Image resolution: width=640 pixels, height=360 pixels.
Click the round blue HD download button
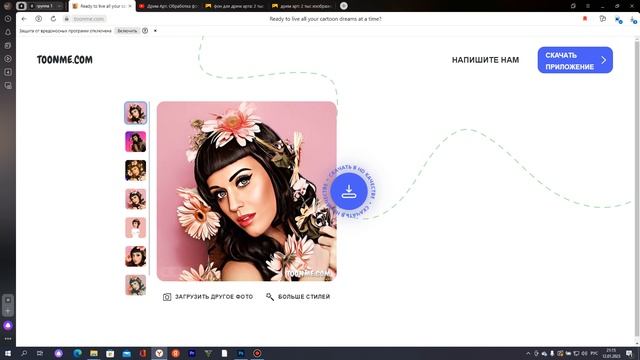tap(349, 191)
